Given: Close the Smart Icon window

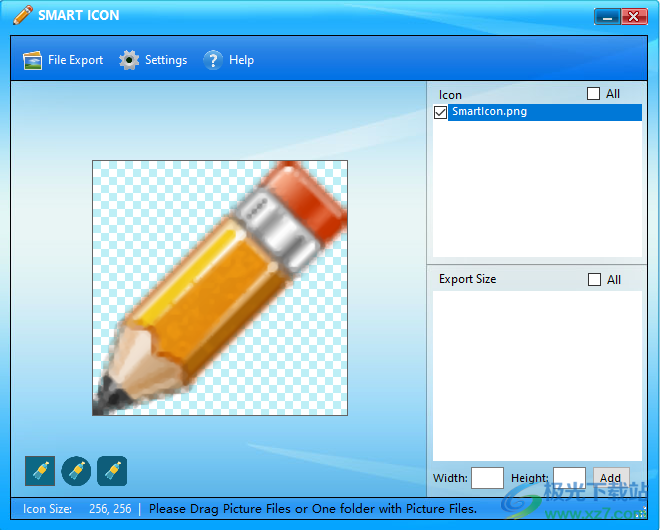Looking at the screenshot, I should click(x=634, y=17).
